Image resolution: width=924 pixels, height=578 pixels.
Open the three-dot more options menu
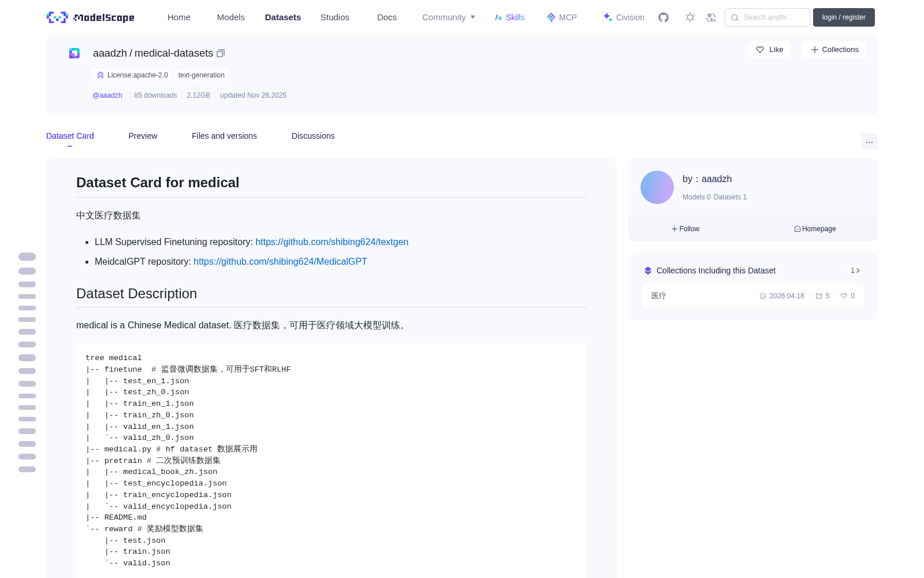[x=870, y=142]
